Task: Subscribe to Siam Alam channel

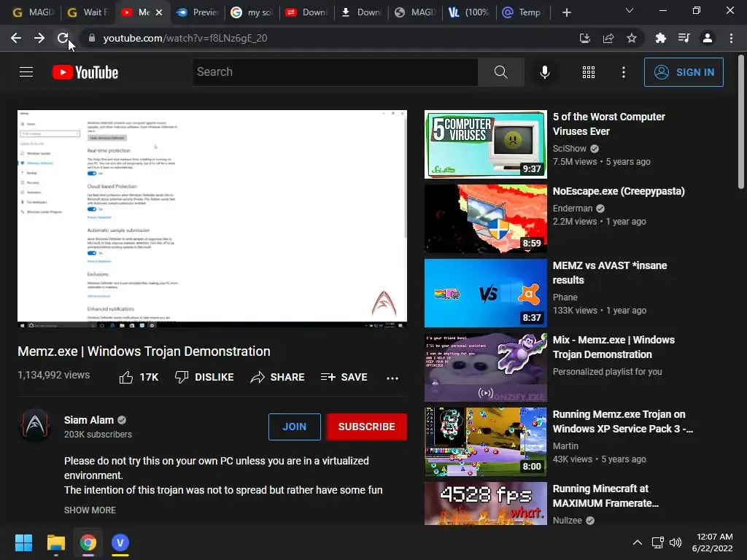Action: pos(366,427)
